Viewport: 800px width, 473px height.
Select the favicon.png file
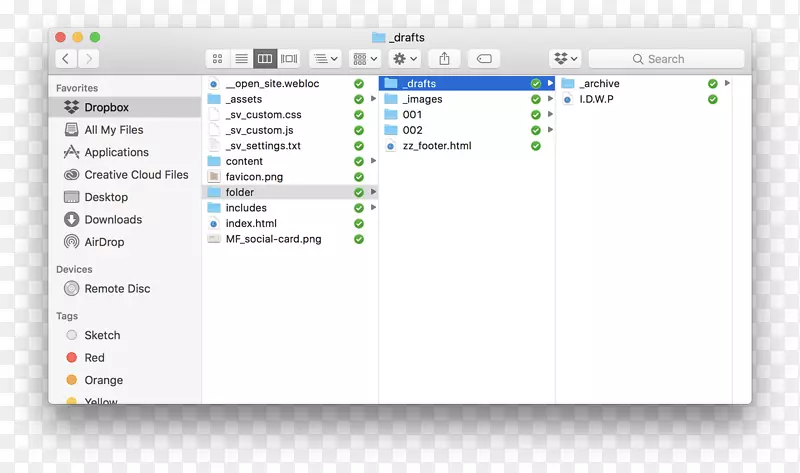290,177
